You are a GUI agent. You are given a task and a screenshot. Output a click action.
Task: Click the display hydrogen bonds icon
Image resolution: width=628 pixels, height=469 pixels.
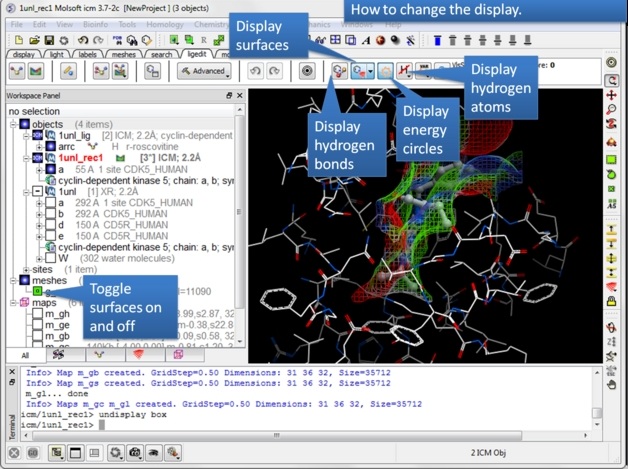(339, 71)
